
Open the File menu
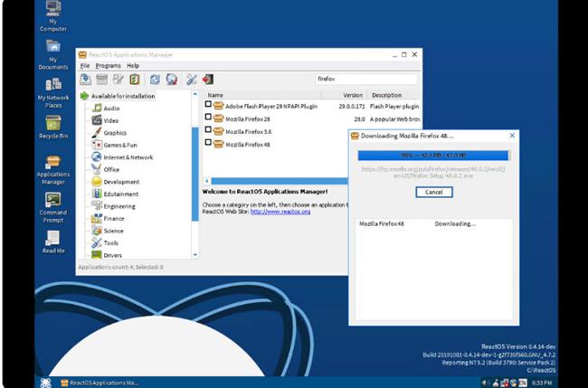coord(85,66)
